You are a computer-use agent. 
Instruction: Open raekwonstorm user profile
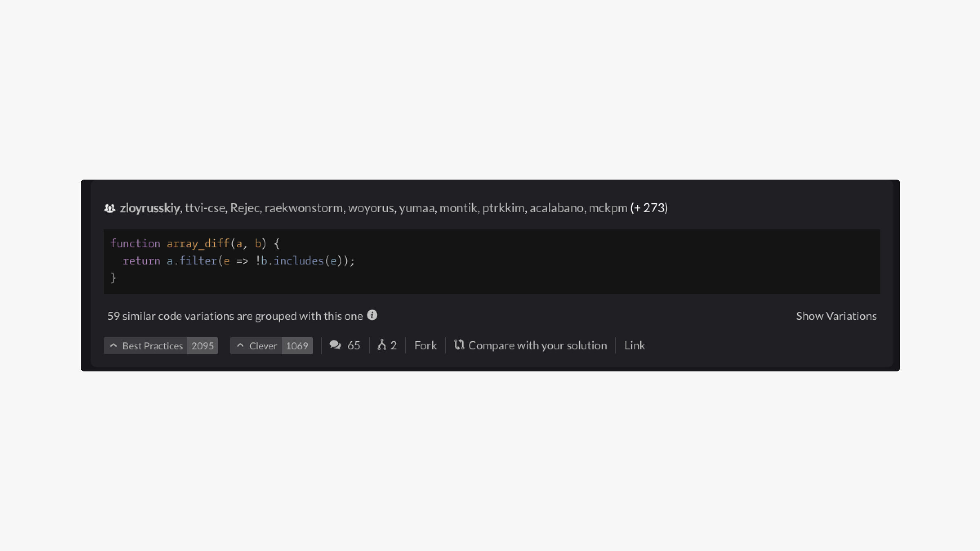(x=303, y=208)
